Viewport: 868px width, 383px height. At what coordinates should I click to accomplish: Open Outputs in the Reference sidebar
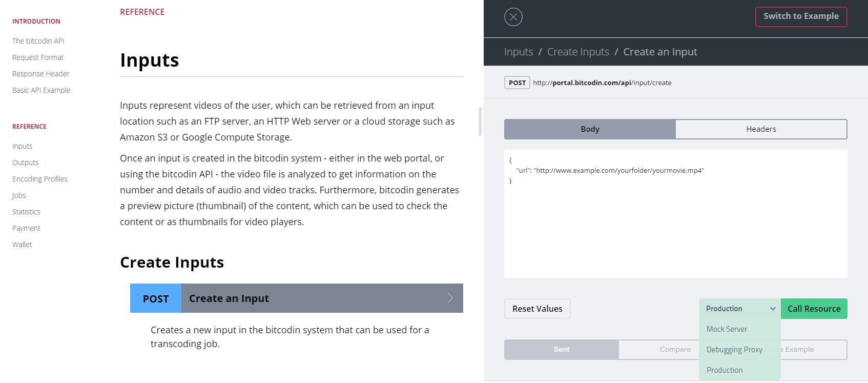tap(26, 163)
